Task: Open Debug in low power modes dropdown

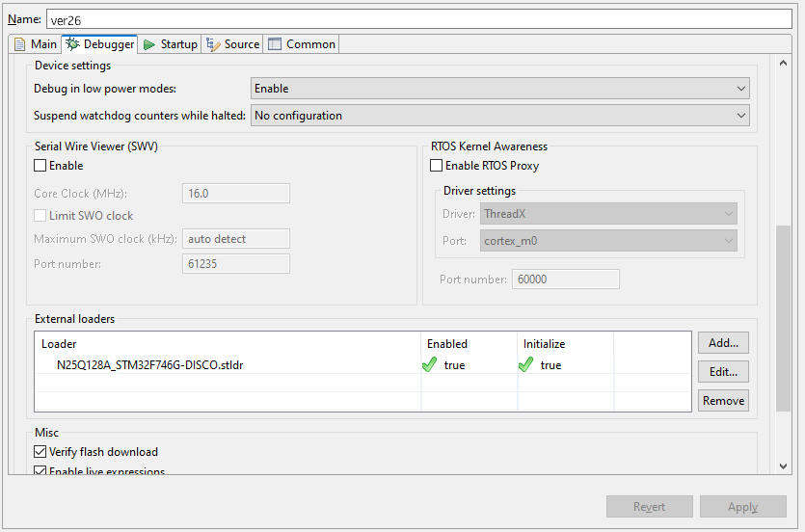Action: tap(499, 89)
